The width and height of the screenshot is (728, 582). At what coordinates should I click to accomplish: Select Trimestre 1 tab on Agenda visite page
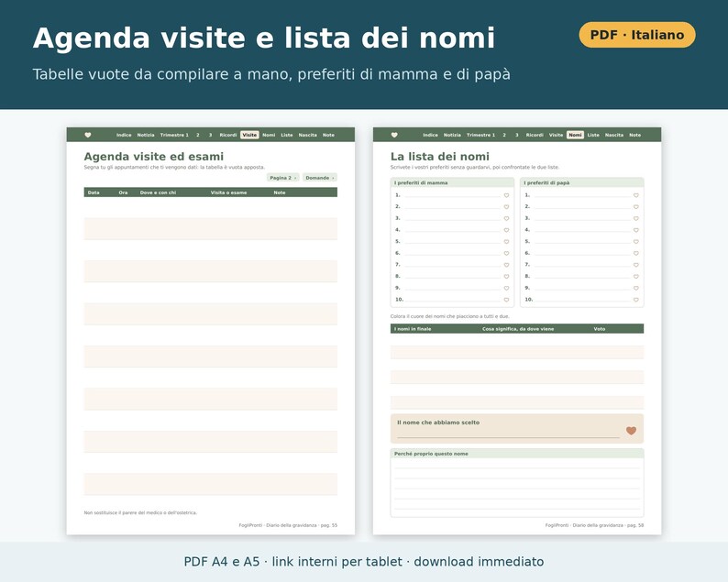174,135
